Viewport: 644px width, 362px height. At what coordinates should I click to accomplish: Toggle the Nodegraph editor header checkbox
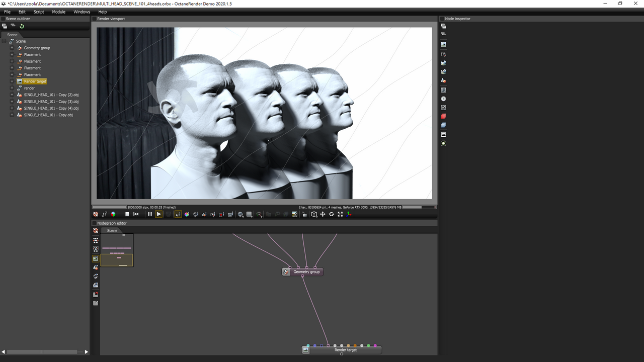coord(94,223)
